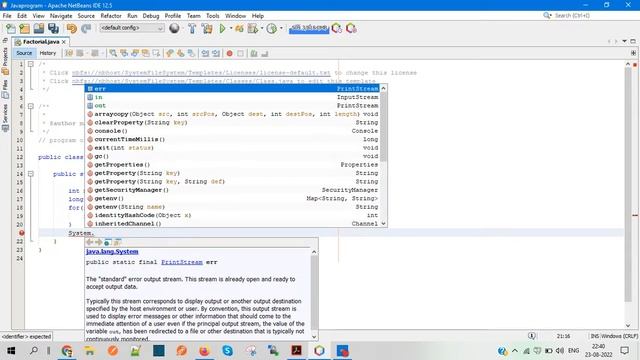Click the clock icon in main toolbar
The image size is (640, 360).
pos(272,29)
